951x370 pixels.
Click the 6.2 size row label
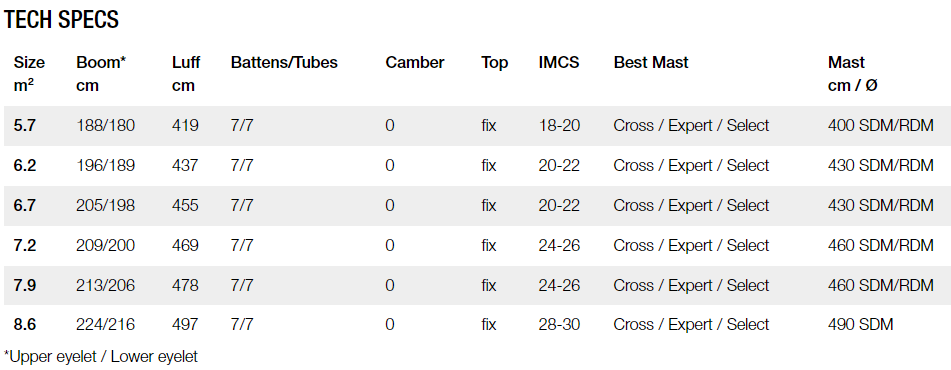24,166
